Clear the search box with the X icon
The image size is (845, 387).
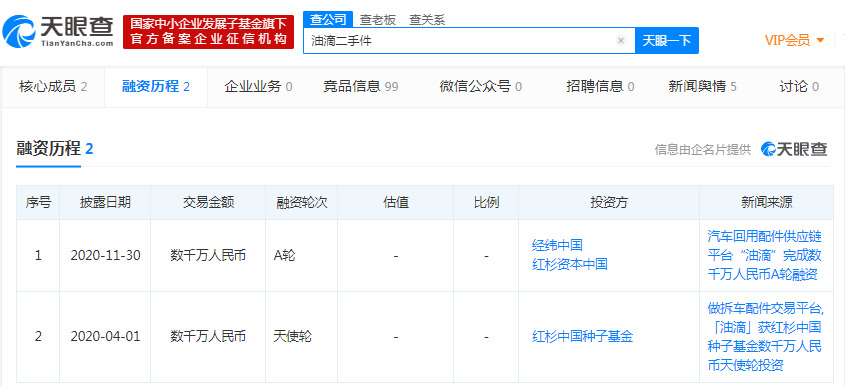621,40
